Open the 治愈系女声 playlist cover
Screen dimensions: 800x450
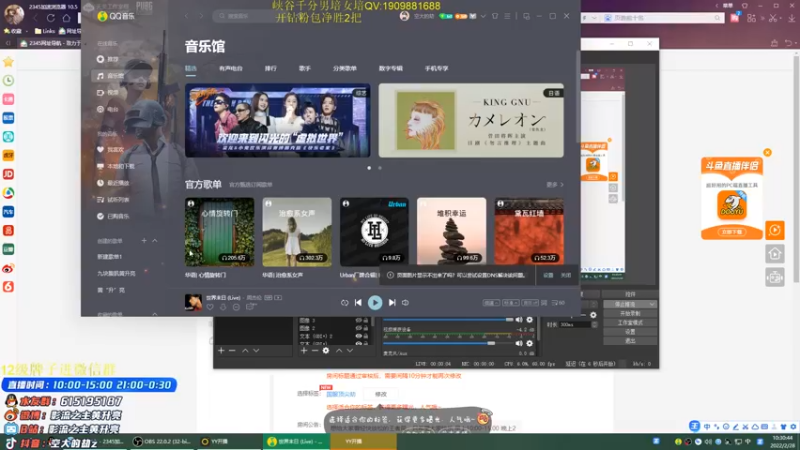click(x=297, y=232)
